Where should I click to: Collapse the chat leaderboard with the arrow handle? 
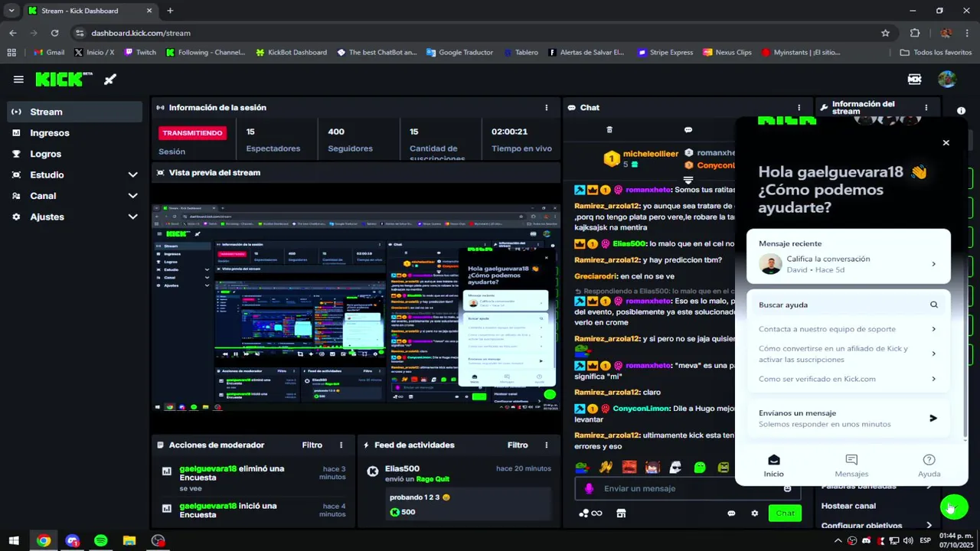click(x=688, y=180)
